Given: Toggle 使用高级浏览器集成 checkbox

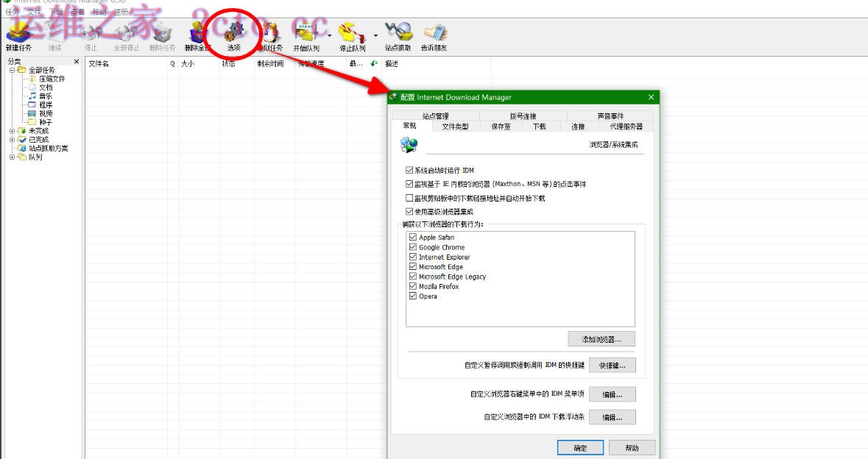Looking at the screenshot, I should [409, 211].
